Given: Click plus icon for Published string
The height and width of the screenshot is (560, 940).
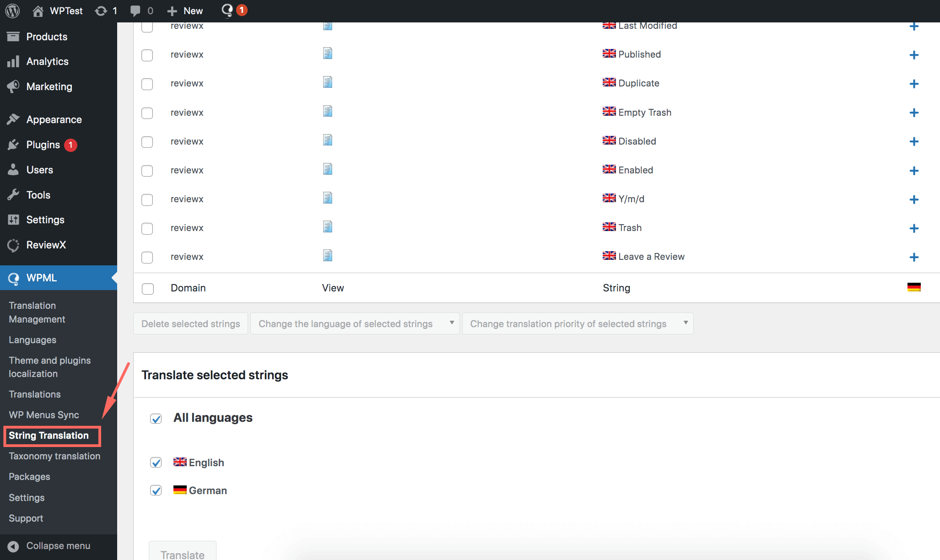Looking at the screenshot, I should click(x=913, y=55).
